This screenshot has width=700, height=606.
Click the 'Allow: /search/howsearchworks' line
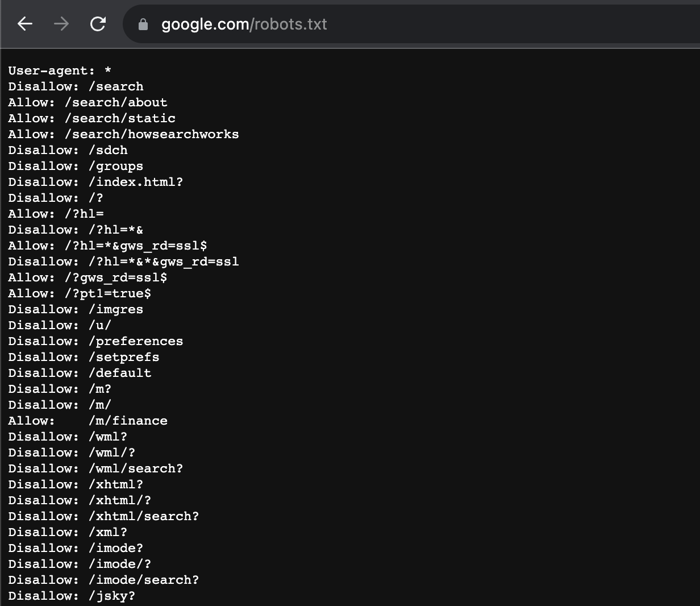coord(123,135)
